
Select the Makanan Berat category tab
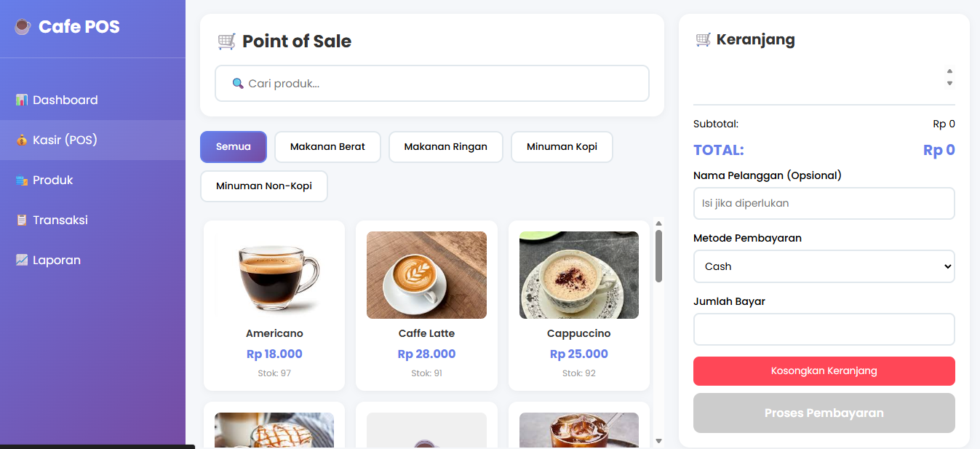(327, 147)
